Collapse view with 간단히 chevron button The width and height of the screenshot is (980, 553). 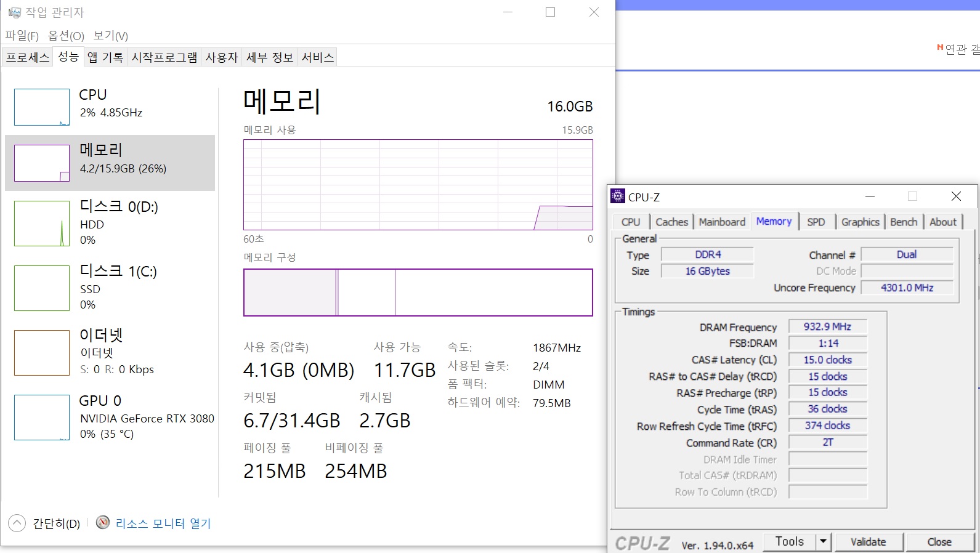[x=17, y=523]
